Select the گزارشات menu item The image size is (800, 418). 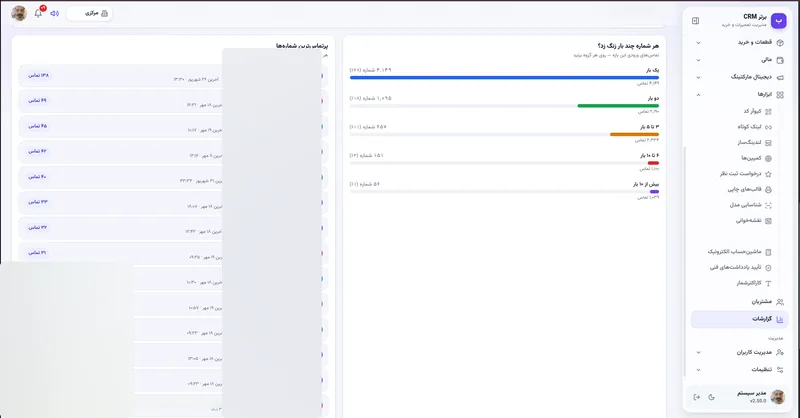click(x=740, y=319)
